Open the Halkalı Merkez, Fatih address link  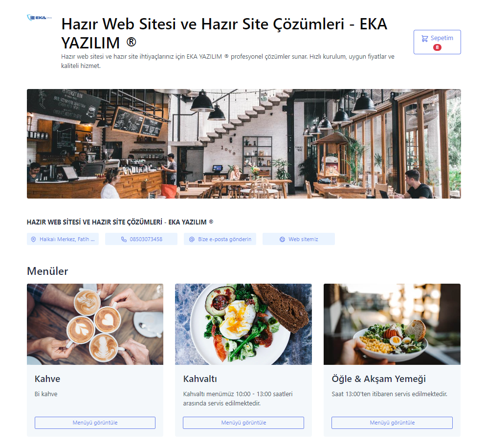63,239
